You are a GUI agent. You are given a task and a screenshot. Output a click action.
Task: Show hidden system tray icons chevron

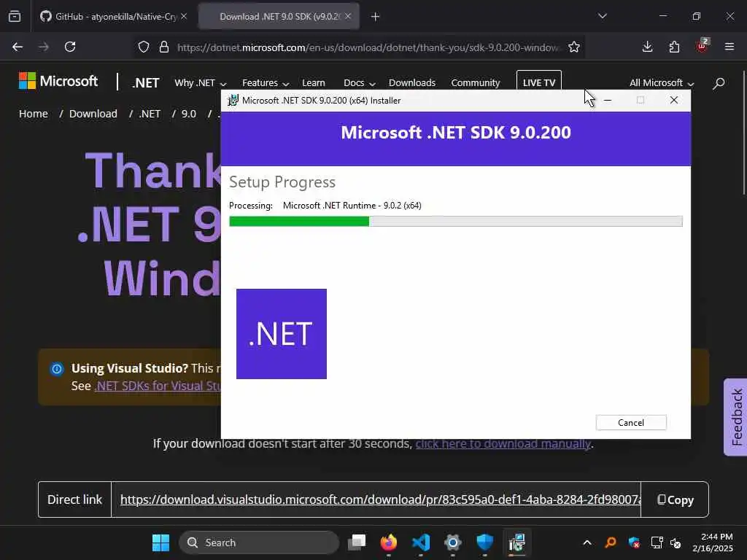[x=587, y=542]
